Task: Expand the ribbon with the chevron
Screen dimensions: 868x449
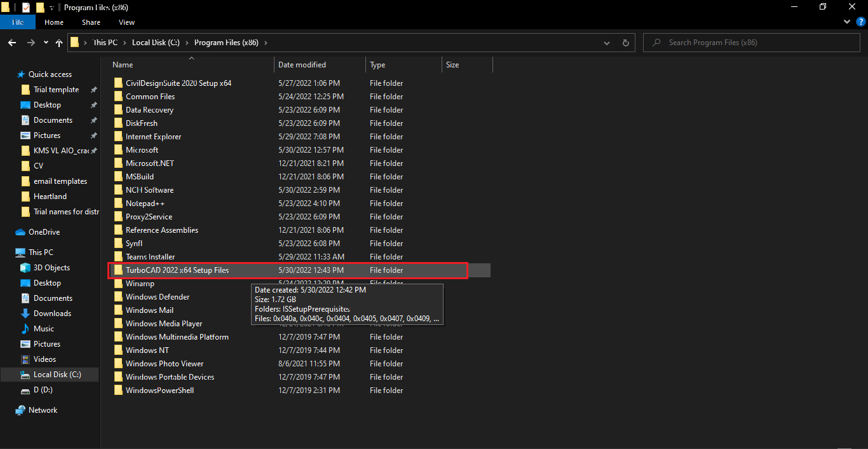Action: [846, 22]
